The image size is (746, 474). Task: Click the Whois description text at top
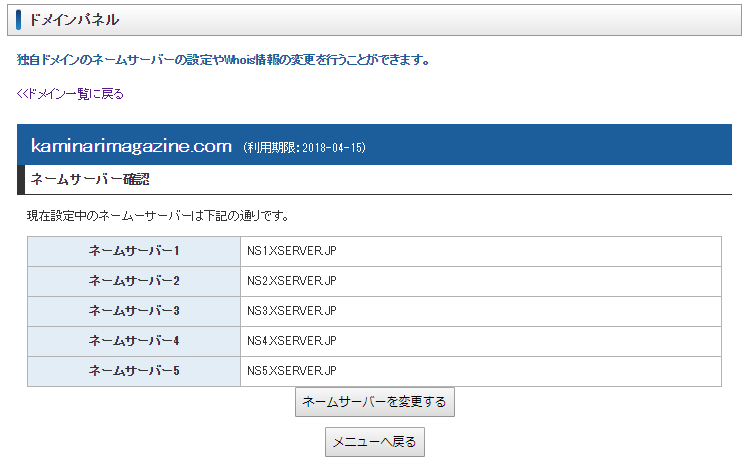point(224,60)
